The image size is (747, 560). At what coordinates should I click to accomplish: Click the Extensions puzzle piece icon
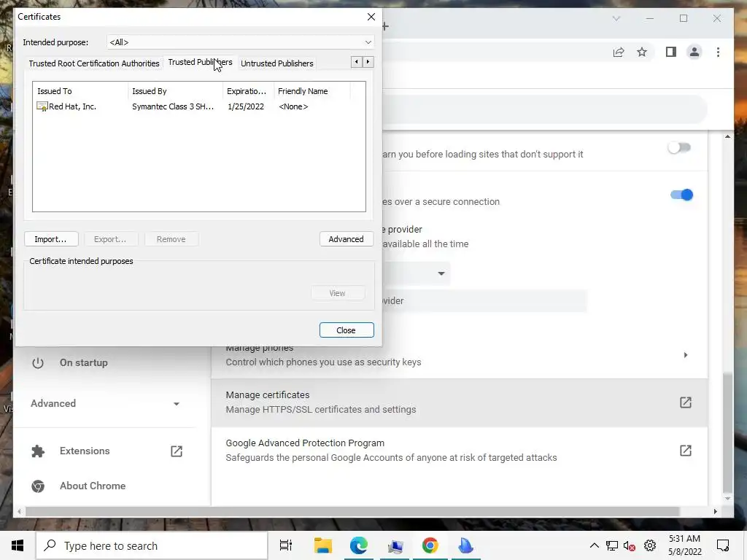(38, 451)
